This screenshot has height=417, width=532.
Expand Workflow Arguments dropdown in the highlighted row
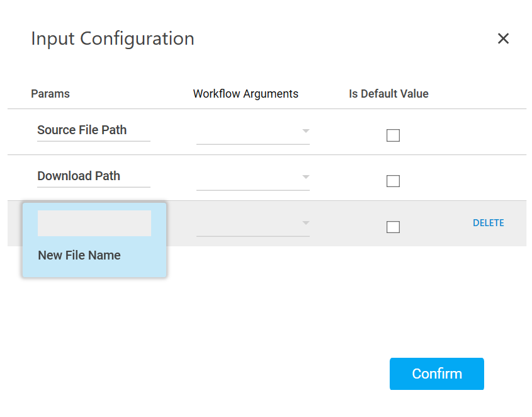(252, 224)
